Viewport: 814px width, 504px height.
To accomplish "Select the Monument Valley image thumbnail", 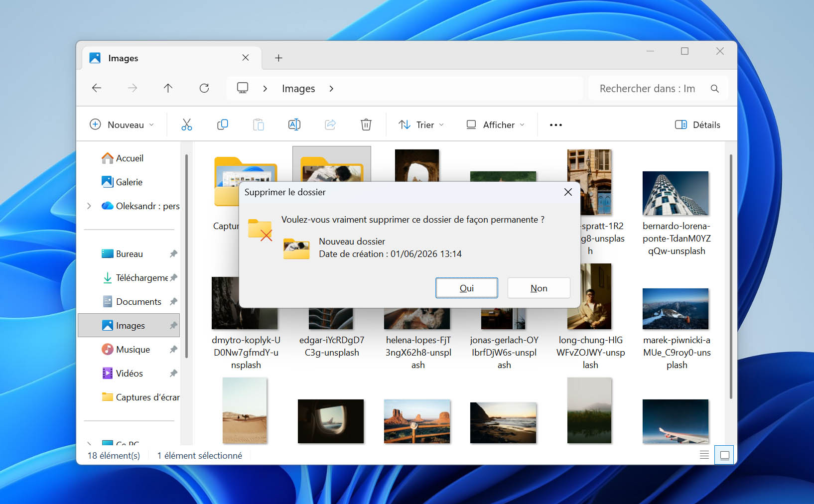I will [417, 421].
